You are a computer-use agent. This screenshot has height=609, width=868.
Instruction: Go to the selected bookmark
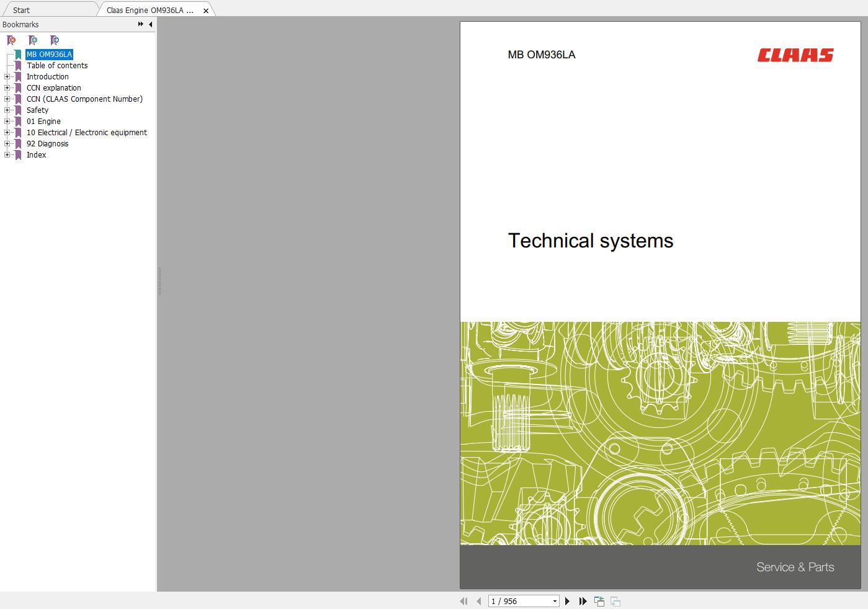click(x=55, y=41)
